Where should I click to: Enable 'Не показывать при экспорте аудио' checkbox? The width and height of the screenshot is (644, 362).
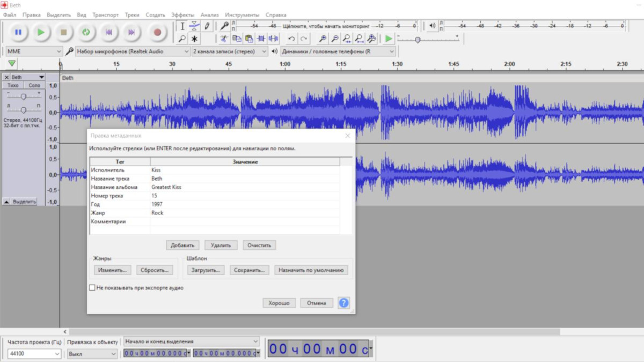click(92, 288)
